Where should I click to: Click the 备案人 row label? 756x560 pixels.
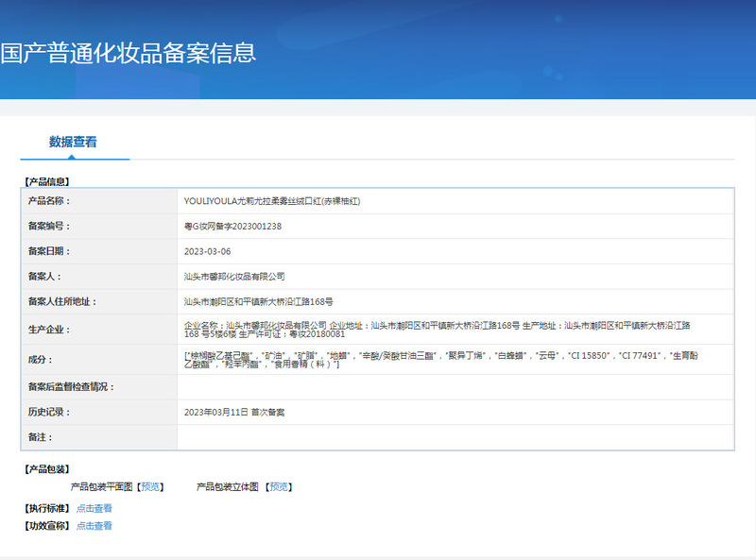pos(44,276)
